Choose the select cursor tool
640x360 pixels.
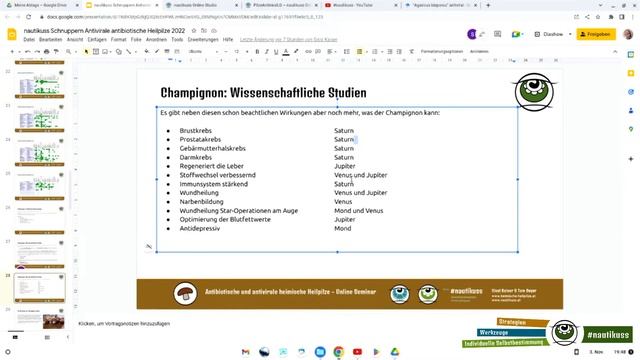coord(86,51)
